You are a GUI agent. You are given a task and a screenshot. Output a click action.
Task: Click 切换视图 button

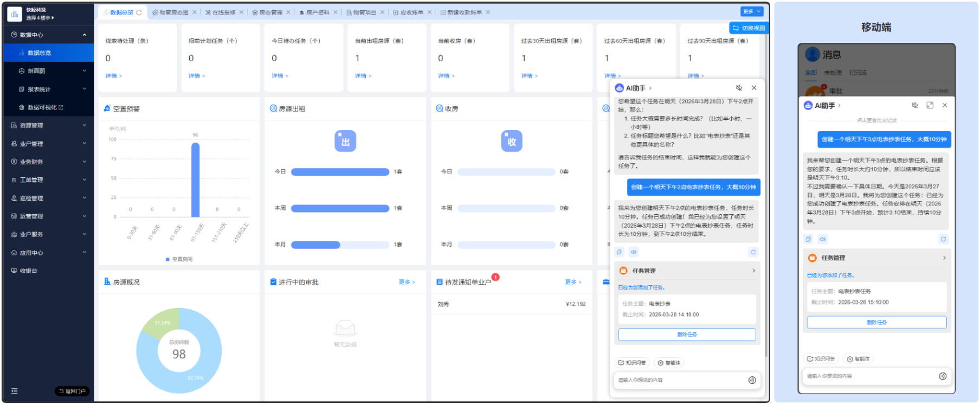749,28
